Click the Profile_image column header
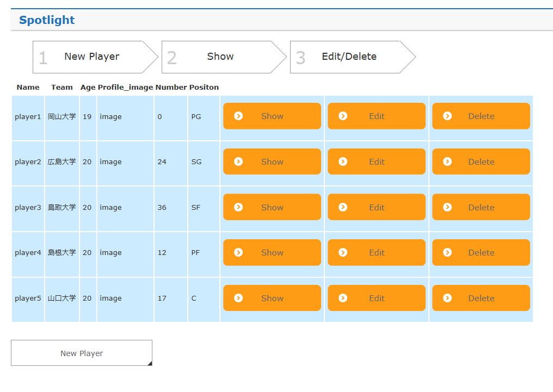The height and width of the screenshot is (392, 553). [126, 87]
